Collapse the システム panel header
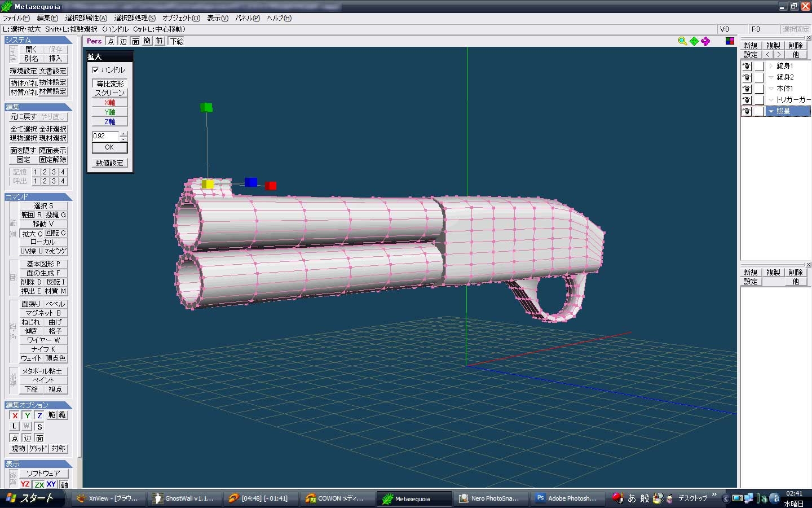 (38, 40)
